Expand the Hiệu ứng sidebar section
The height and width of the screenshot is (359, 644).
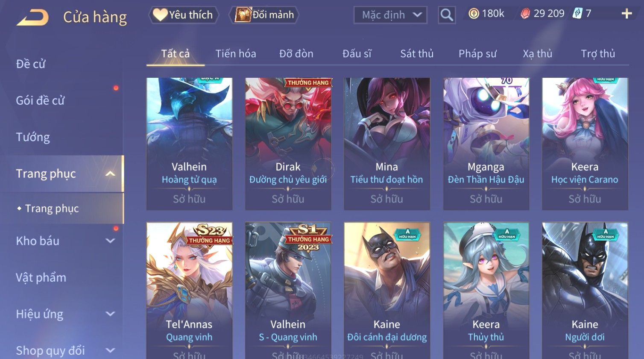click(x=110, y=314)
